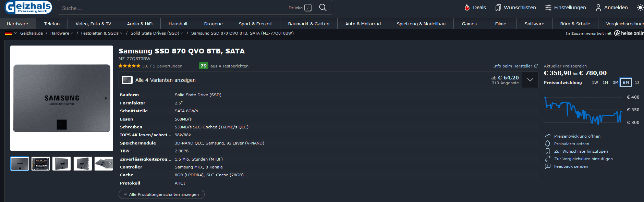Viewport: 644px width, 202px height.
Task: Select the third product thumbnail
Action: point(62,164)
